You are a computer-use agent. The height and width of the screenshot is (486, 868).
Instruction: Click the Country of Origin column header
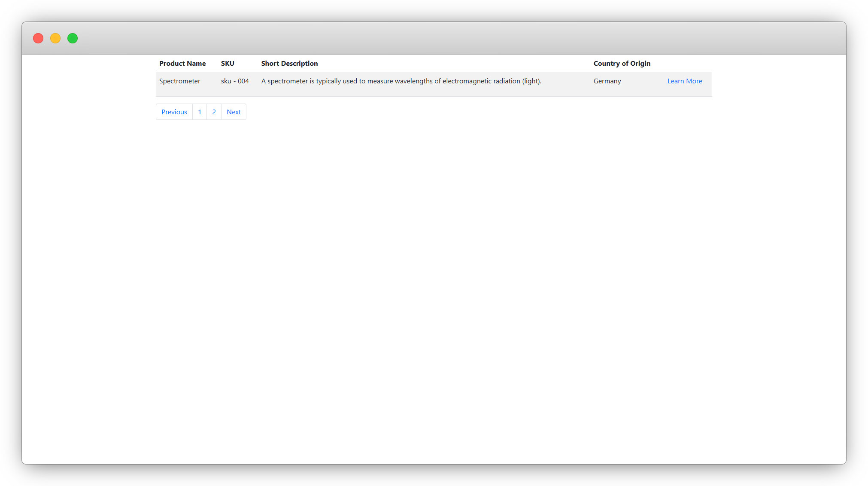click(x=622, y=63)
